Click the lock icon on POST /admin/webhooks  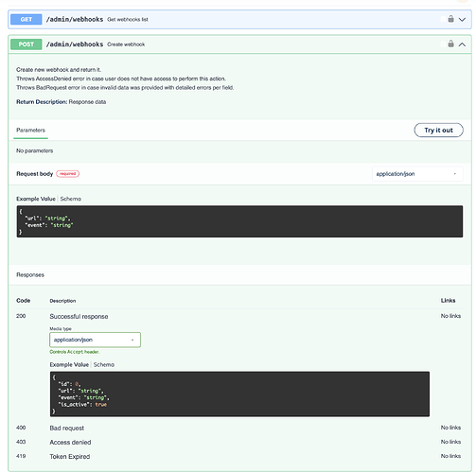click(x=450, y=44)
